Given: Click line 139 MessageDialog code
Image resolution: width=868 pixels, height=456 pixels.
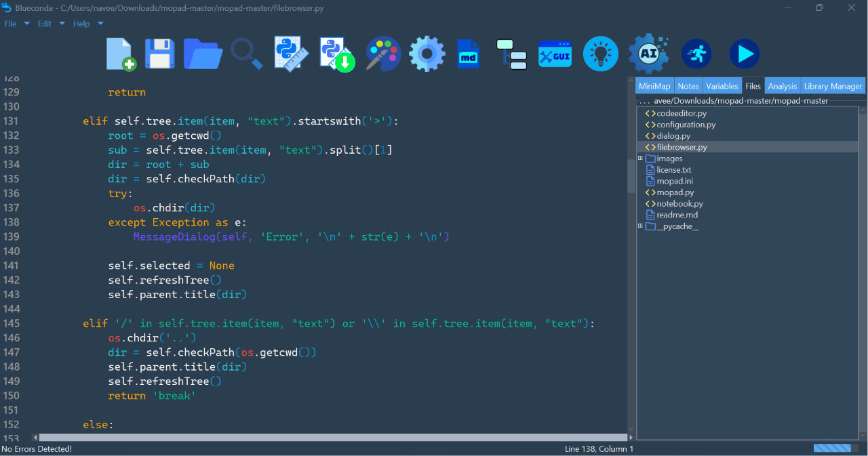Looking at the screenshot, I should coord(292,237).
